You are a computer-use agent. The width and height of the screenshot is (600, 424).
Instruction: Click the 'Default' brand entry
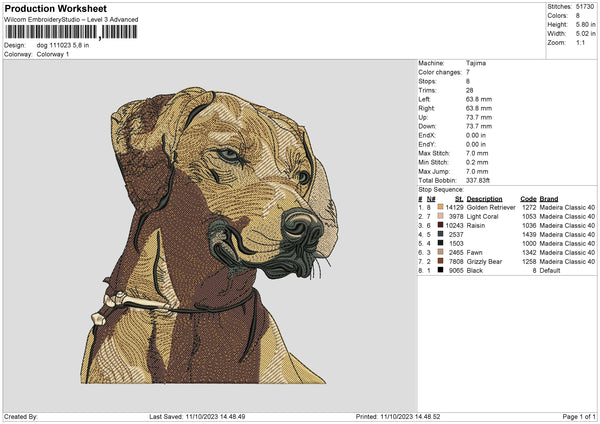point(550,271)
